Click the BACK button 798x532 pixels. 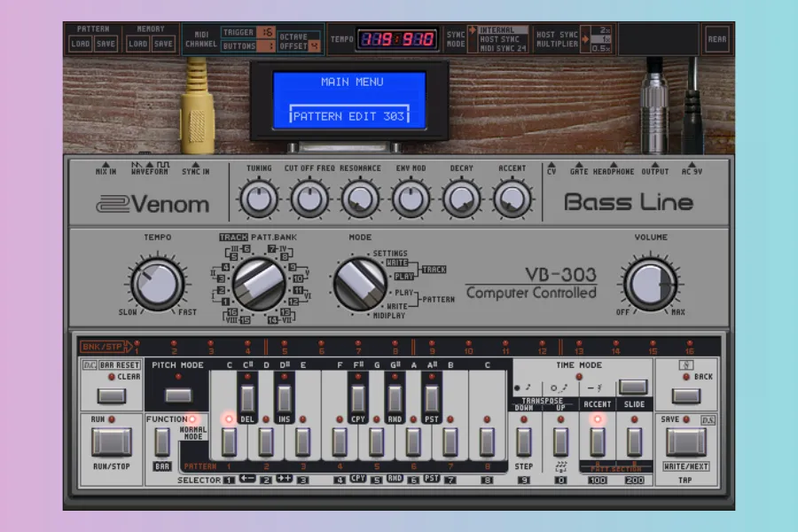[x=685, y=395]
